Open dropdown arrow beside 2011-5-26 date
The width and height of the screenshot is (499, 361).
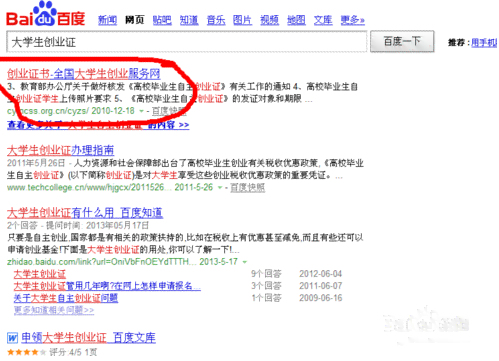pos(220,188)
